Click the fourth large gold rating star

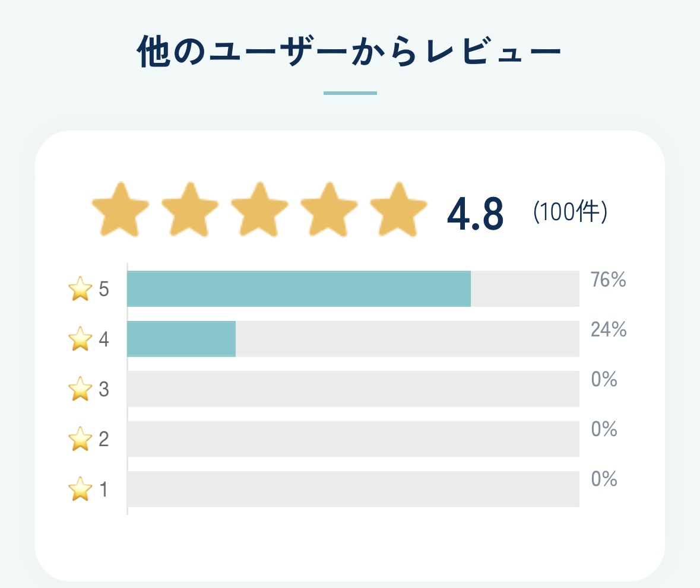pos(329,209)
